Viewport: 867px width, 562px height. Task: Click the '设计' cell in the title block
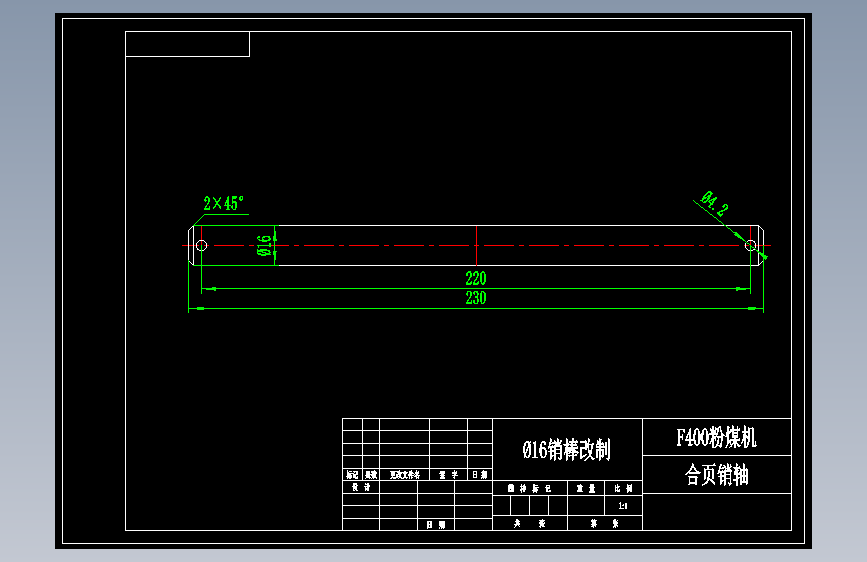361,487
